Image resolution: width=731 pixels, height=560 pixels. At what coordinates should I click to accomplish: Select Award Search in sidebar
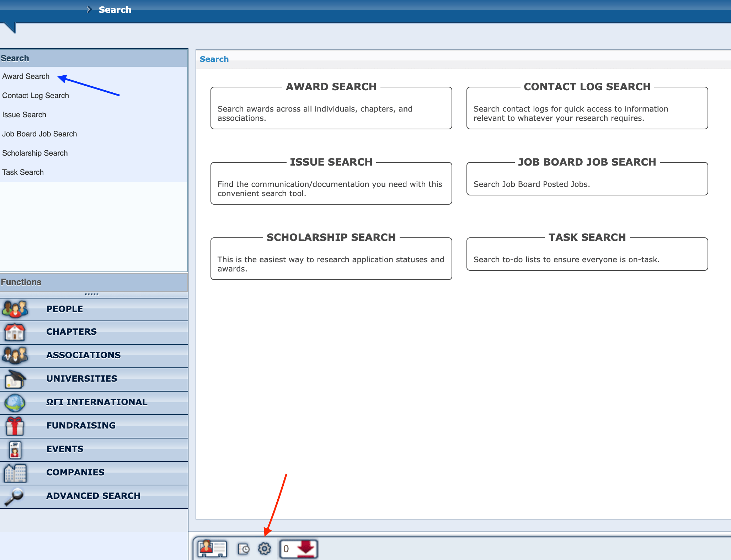point(26,76)
